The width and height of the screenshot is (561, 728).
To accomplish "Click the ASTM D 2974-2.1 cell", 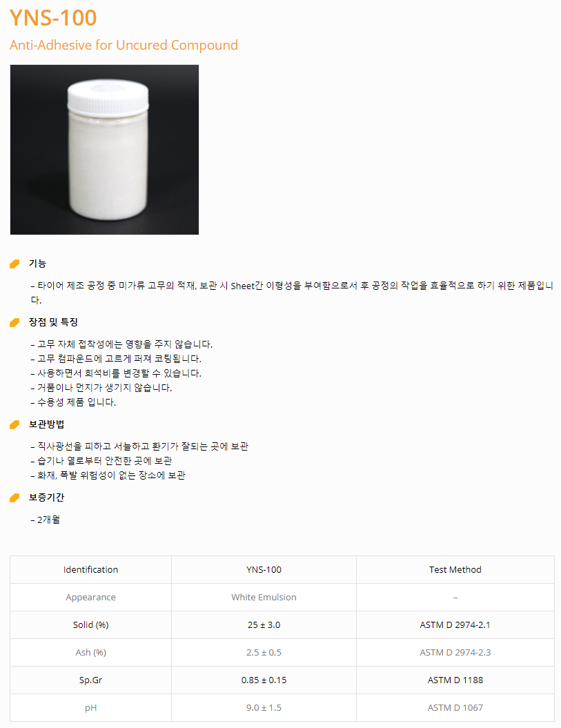I will tap(455, 625).
